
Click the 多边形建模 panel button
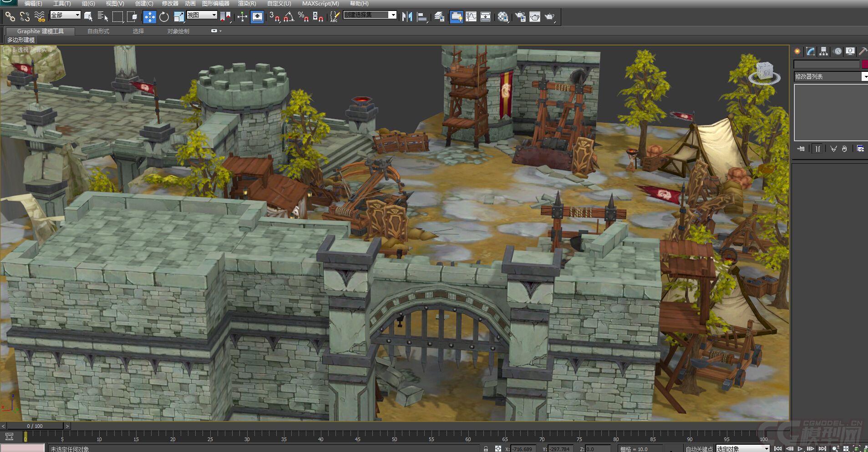pyautogui.click(x=21, y=40)
